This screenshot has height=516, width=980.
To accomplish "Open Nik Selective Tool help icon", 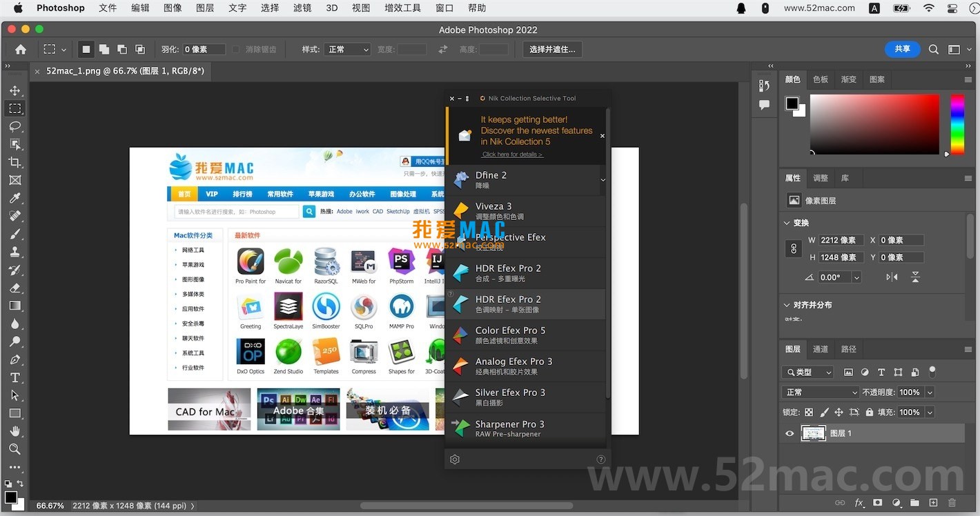I will 601,459.
